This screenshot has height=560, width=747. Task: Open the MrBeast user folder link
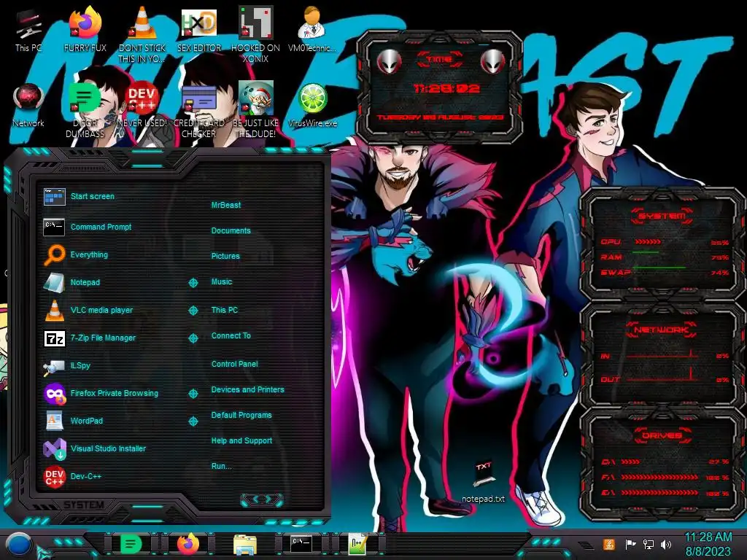coord(226,205)
